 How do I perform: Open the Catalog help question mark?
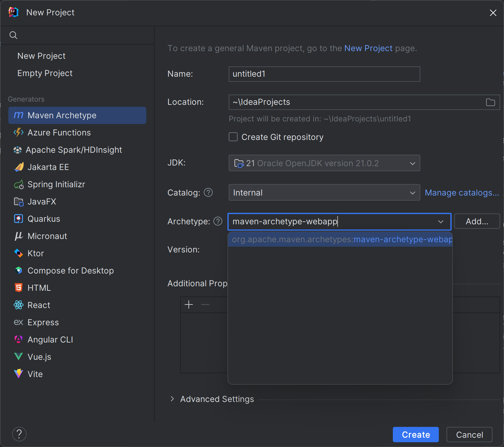click(208, 192)
